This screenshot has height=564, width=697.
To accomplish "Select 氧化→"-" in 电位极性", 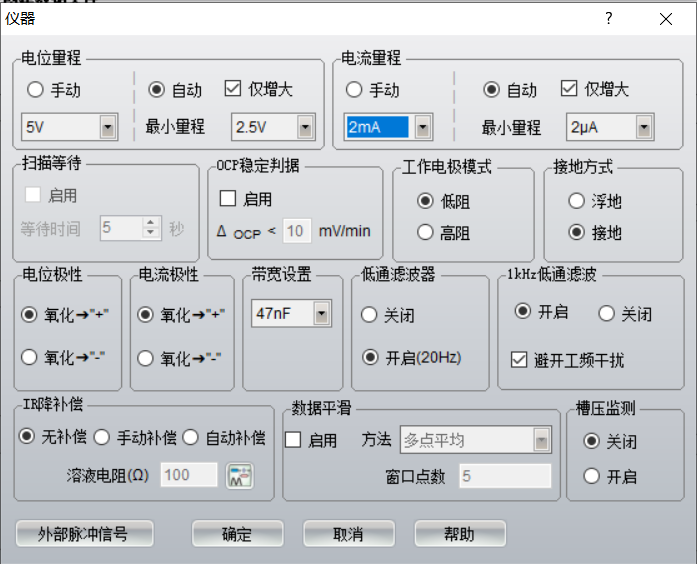I will [x=29, y=357].
